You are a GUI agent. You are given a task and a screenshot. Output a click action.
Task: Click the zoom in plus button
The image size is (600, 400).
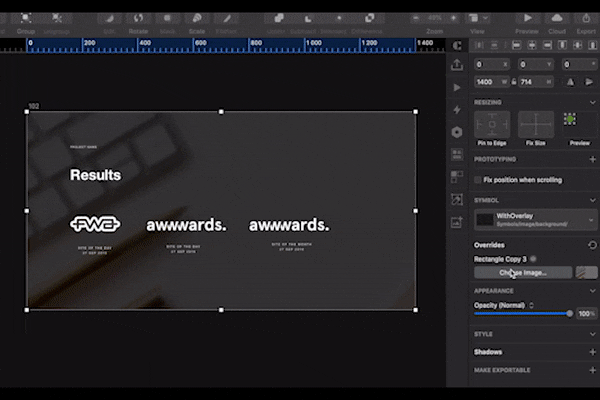point(453,18)
